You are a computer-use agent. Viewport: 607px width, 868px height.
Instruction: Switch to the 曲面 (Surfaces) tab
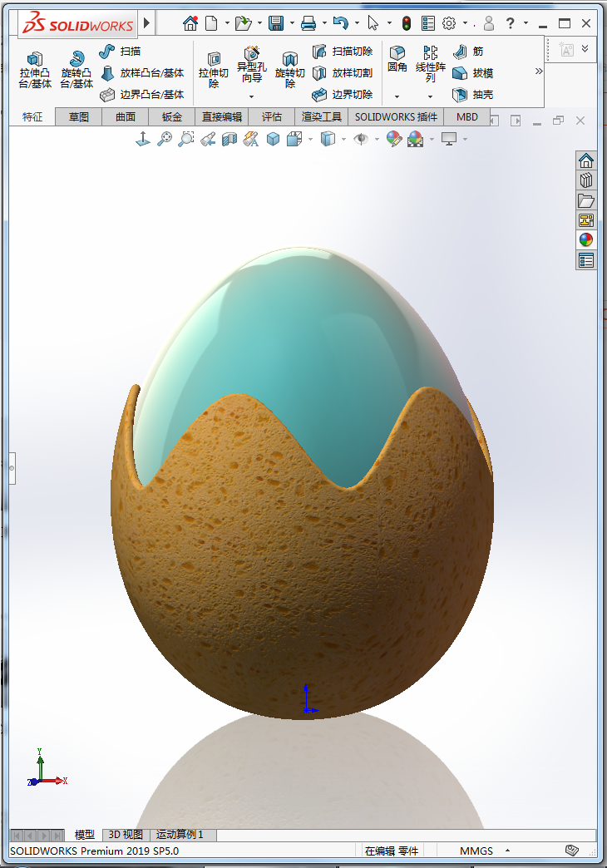tap(126, 116)
